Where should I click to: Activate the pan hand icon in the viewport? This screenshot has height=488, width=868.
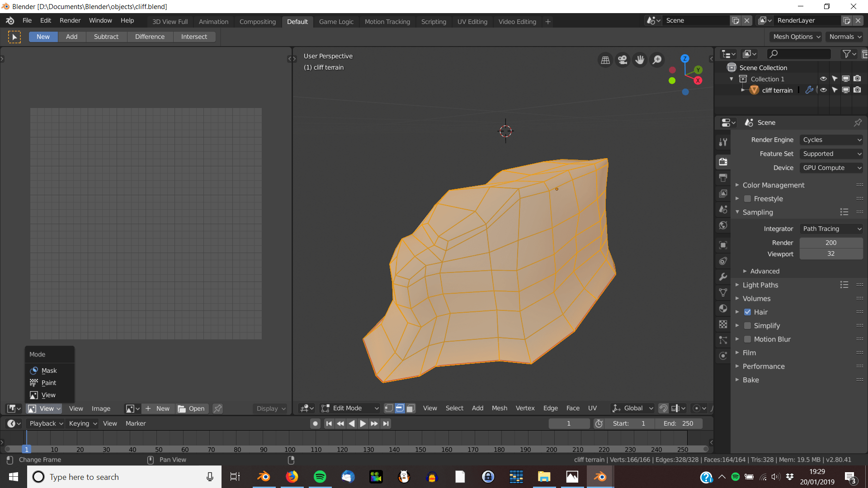tap(640, 60)
